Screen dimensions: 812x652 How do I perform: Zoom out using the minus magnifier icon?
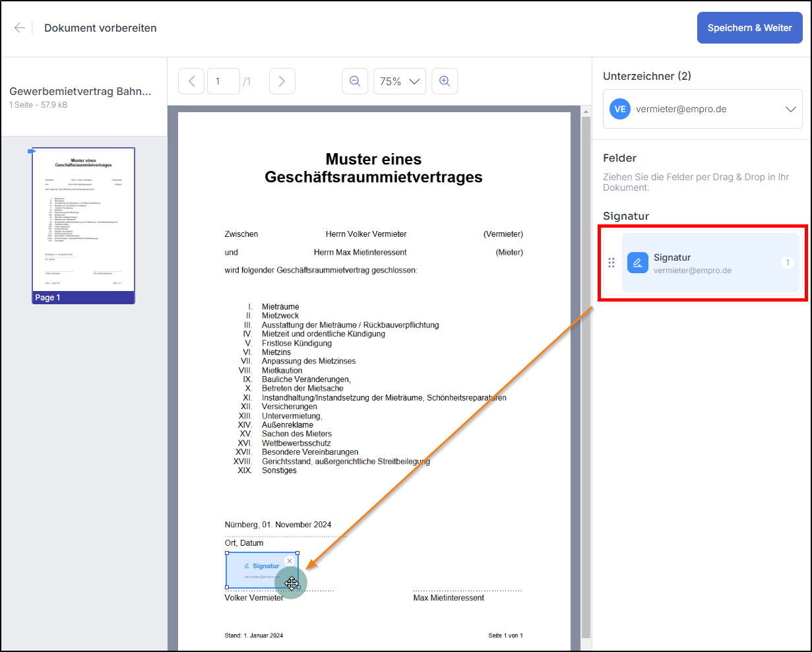[x=355, y=81]
